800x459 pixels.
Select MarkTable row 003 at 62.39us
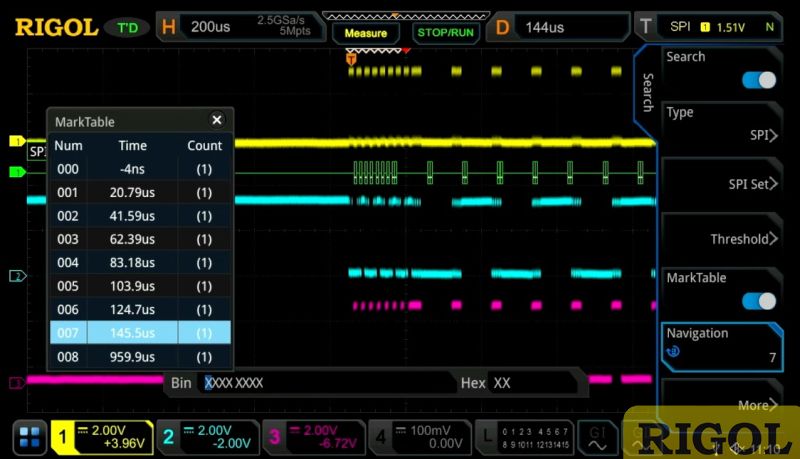140,239
